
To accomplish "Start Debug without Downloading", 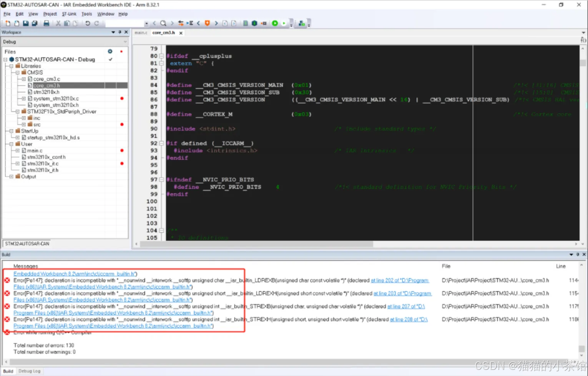I will (284, 23).
